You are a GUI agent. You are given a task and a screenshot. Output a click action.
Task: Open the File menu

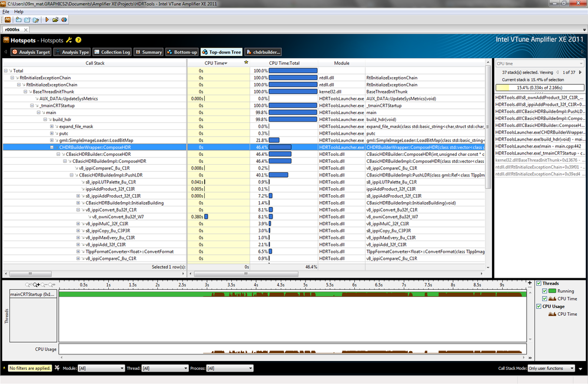click(x=6, y=12)
